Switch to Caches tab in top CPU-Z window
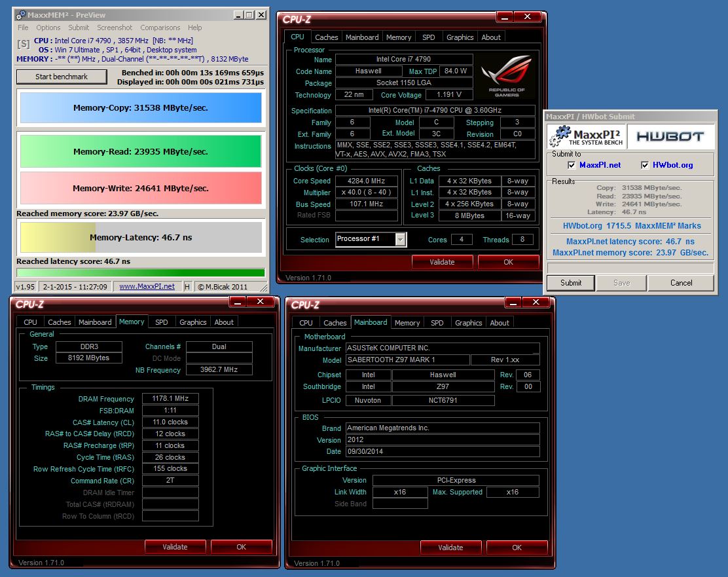 coord(327,37)
